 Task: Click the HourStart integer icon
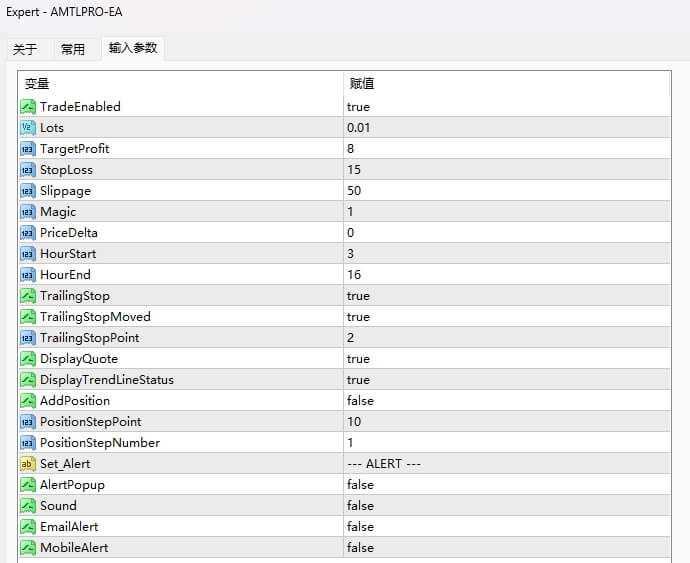(x=28, y=254)
